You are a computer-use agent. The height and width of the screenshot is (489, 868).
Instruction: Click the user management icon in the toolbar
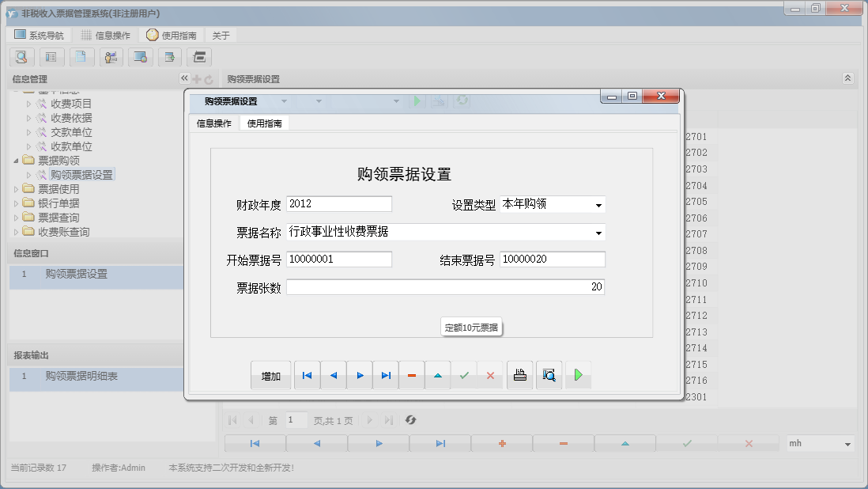pyautogui.click(x=111, y=57)
